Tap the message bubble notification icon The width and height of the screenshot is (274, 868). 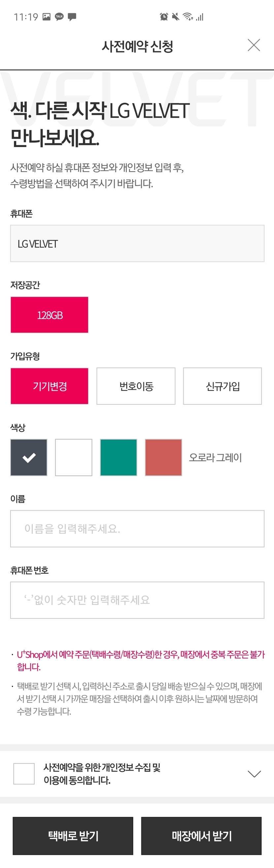pos(72,17)
